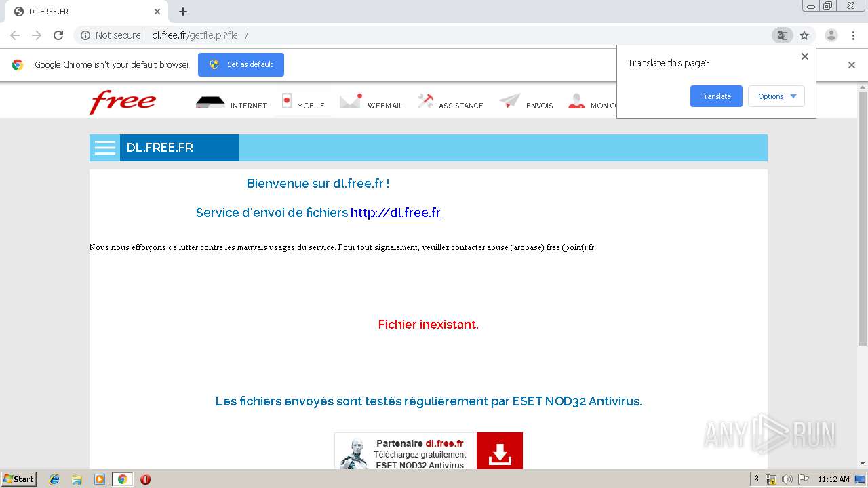Click the Google Chrome logo in infobar

point(18,65)
